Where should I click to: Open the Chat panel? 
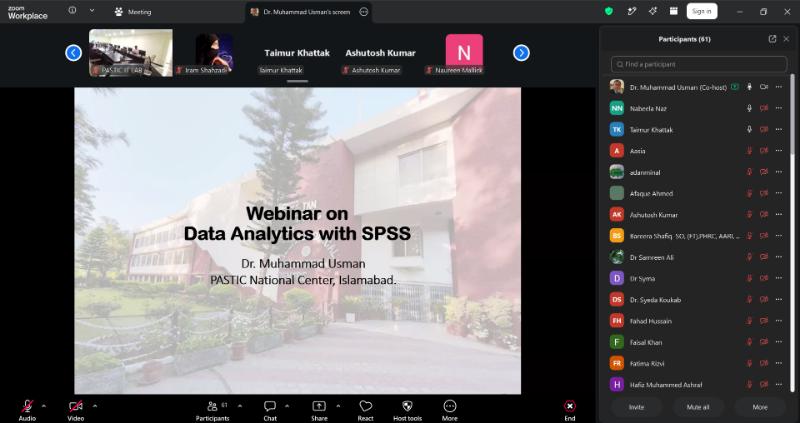(270, 410)
